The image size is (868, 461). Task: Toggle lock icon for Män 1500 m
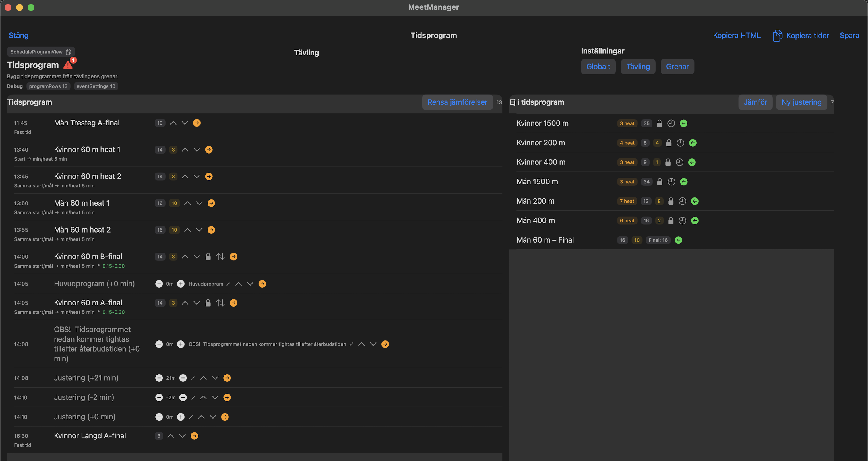(659, 182)
